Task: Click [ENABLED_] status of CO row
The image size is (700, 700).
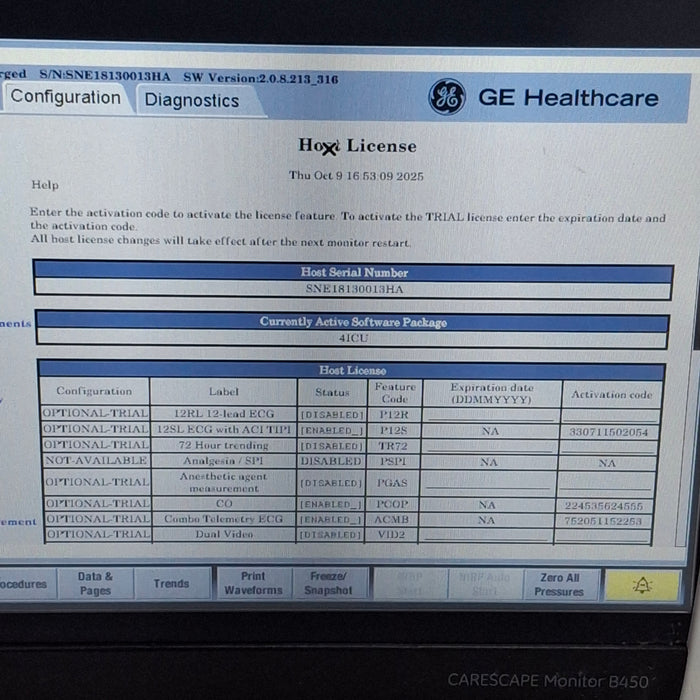Action: [331, 504]
